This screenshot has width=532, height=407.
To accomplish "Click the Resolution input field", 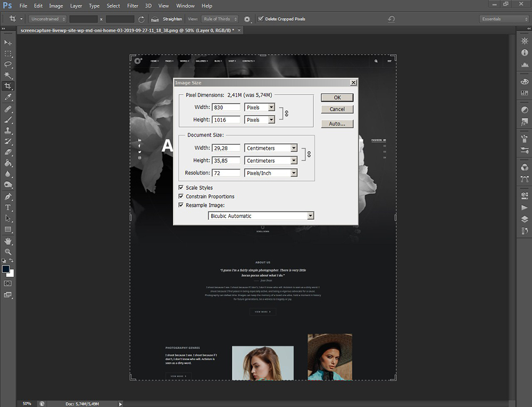I will (226, 173).
